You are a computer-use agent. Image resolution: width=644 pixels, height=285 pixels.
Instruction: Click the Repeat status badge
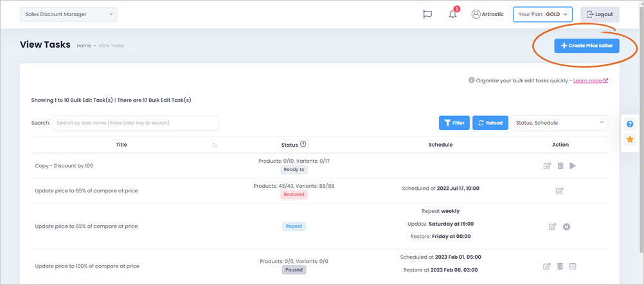pos(294,226)
